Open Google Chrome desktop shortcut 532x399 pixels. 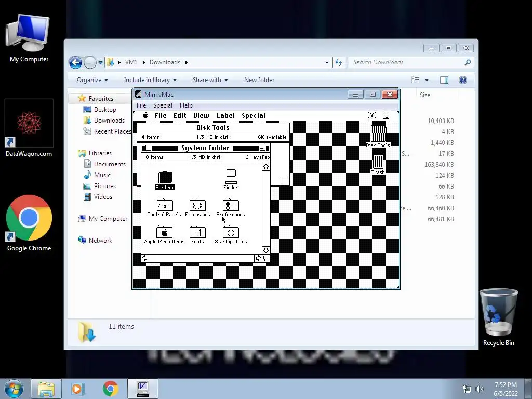pyautogui.click(x=29, y=223)
